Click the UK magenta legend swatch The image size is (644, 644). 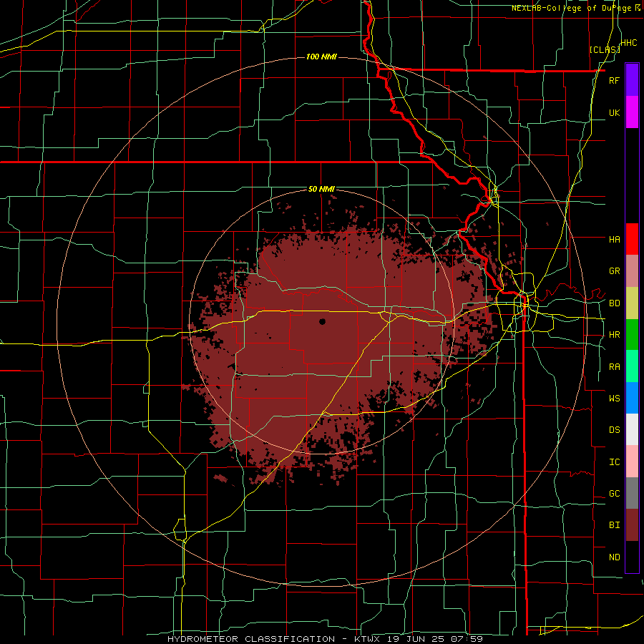coord(632,112)
